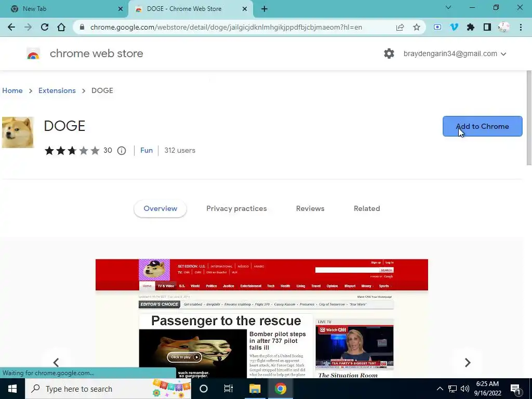Bookmark this page with the star icon
Image resolution: width=532 pixels, height=399 pixels.
pos(417,27)
